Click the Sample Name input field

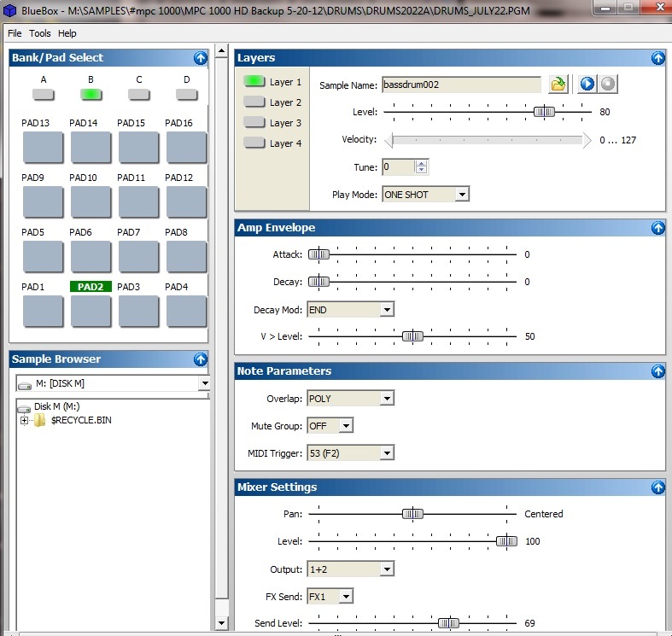pos(462,85)
